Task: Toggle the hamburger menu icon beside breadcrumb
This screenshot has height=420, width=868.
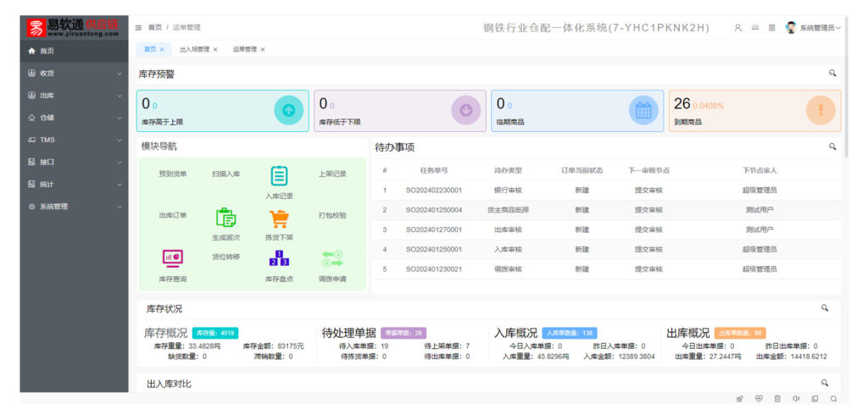Action: pyautogui.click(x=138, y=28)
